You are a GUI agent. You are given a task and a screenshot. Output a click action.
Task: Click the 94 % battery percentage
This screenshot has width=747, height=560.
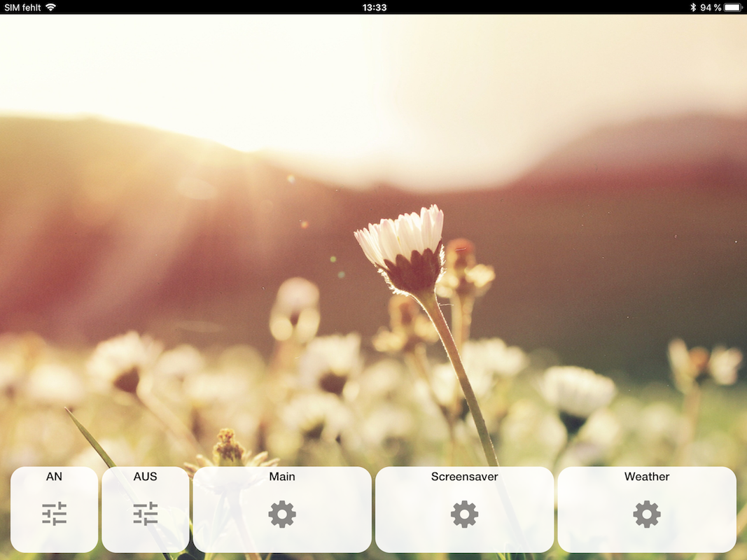tap(711, 7)
